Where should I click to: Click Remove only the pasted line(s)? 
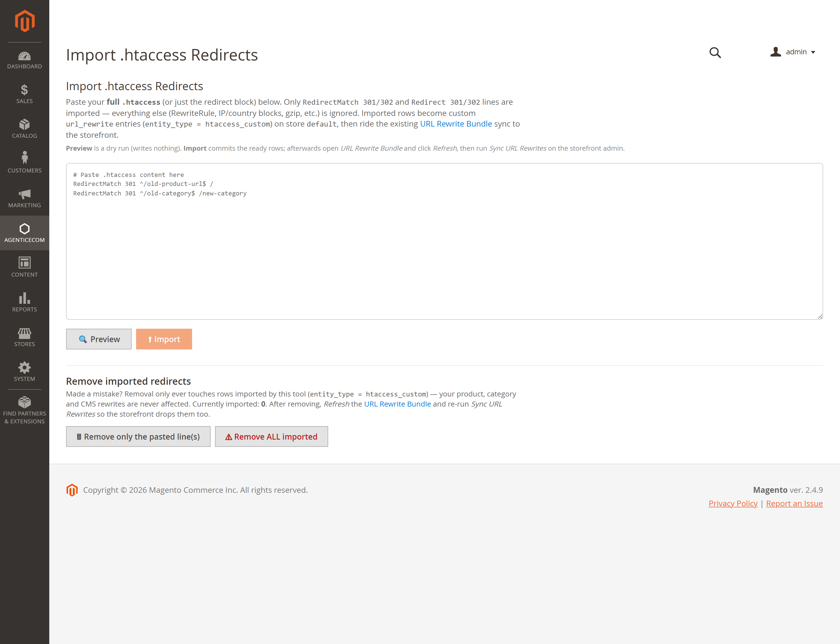point(138,437)
